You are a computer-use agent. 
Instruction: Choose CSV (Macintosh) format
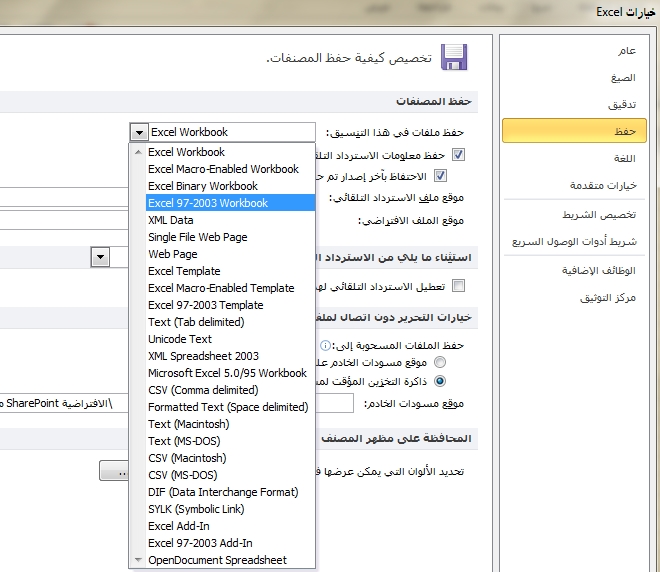(230, 458)
